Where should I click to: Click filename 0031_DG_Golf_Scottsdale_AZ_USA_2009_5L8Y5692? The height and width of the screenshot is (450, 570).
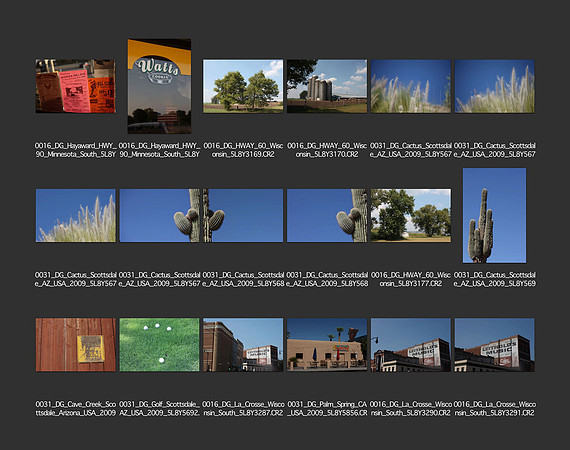pos(159,409)
